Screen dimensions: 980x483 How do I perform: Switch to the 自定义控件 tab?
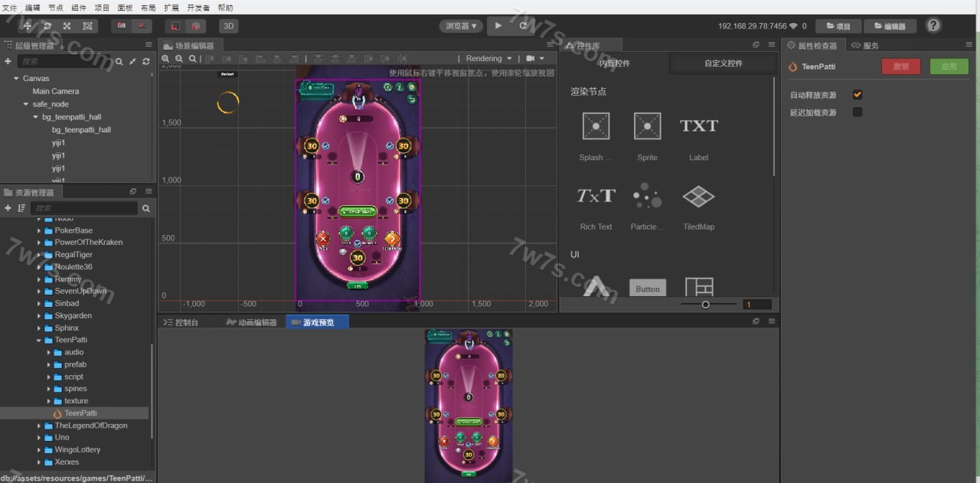click(724, 64)
